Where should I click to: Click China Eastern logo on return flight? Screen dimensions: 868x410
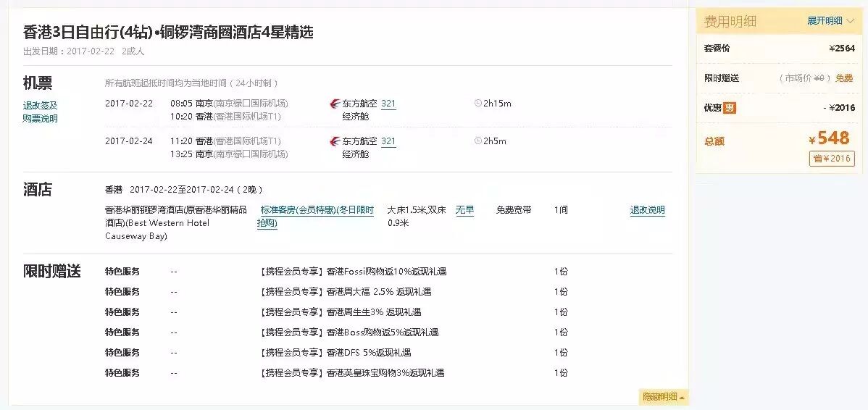[334, 141]
